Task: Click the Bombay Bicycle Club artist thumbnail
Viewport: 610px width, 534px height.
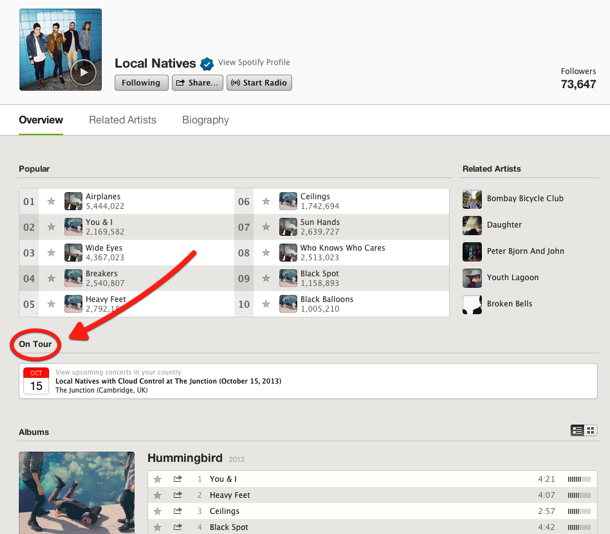Action: [x=472, y=199]
